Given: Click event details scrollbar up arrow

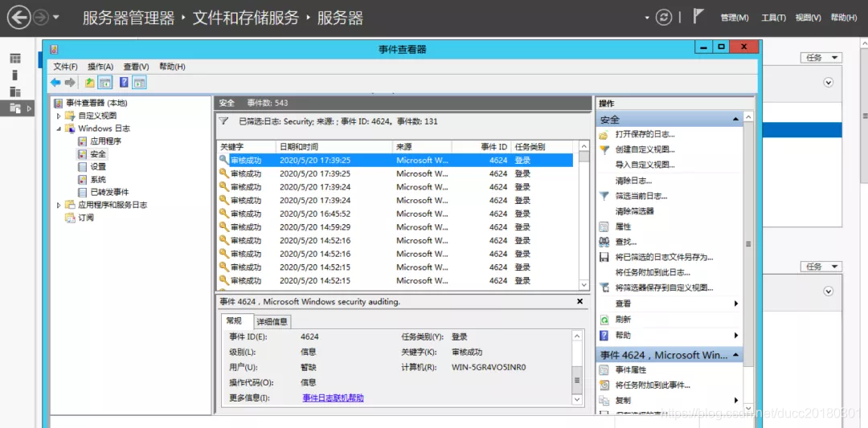Looking at the screenshot, I should [577, 336].
